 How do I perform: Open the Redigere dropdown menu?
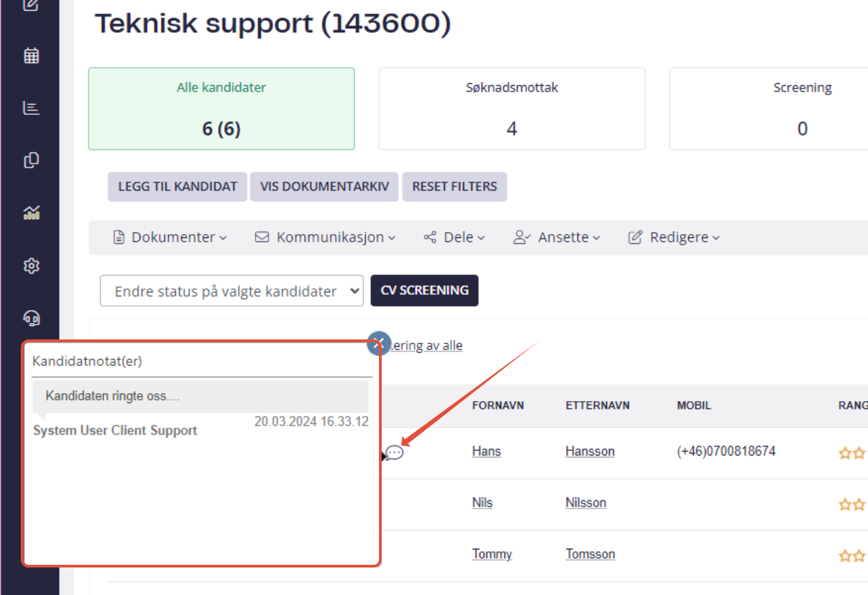674,237
